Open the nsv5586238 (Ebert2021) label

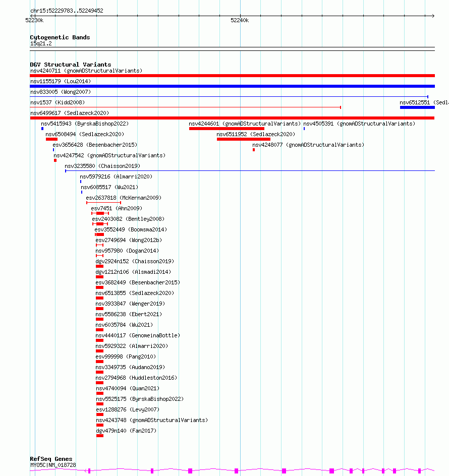point(129,315)
